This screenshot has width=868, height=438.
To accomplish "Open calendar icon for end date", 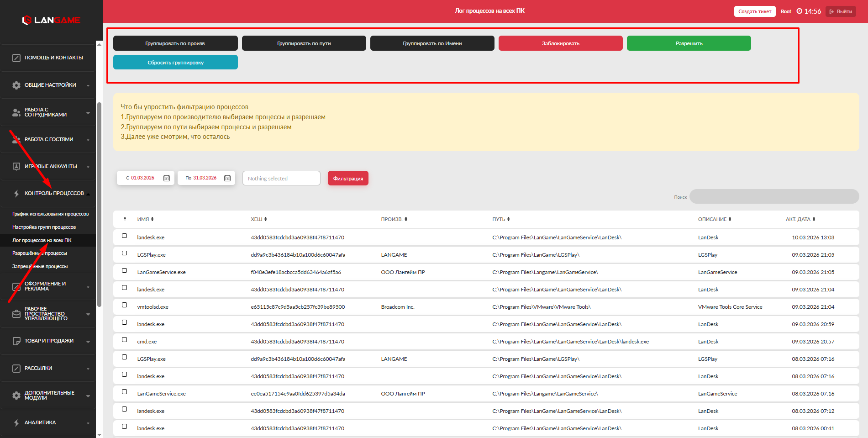I will pyautogui.click(x=227, y=178).
